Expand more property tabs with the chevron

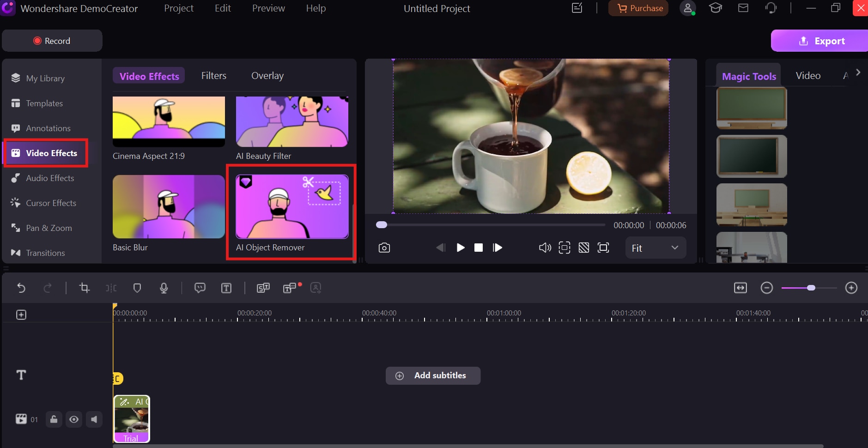tap(858, 73)
